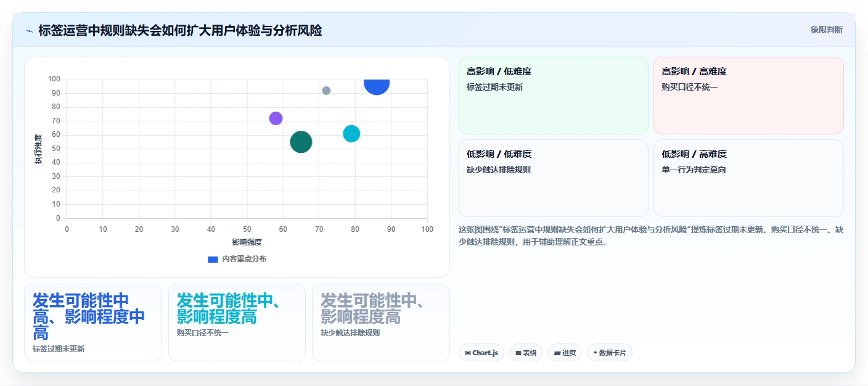This screenshot has height=386, width=868.
Task: Click the page title 标签运营中规则缺失会如何扩大用户体验与分析风险
Action: click(x=180, y=30)
